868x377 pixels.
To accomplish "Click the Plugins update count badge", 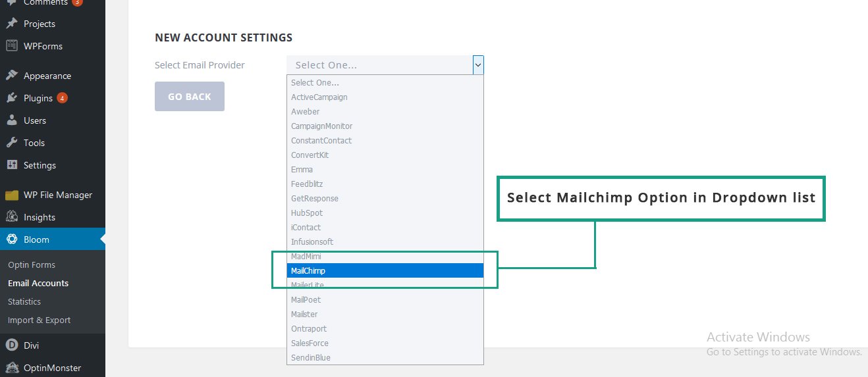I will tap(62, 98).
